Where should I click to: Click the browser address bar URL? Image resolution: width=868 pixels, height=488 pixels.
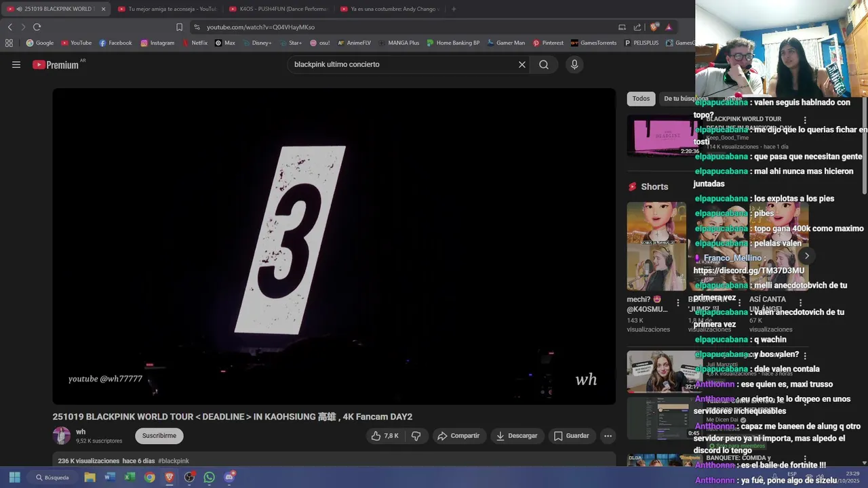[x=260, y=27]
